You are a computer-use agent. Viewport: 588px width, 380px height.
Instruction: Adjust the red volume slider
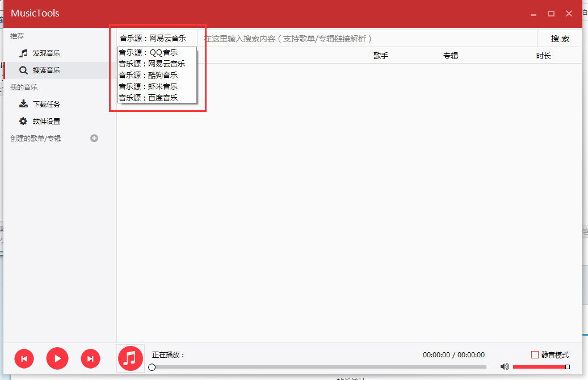click(541, 367)
